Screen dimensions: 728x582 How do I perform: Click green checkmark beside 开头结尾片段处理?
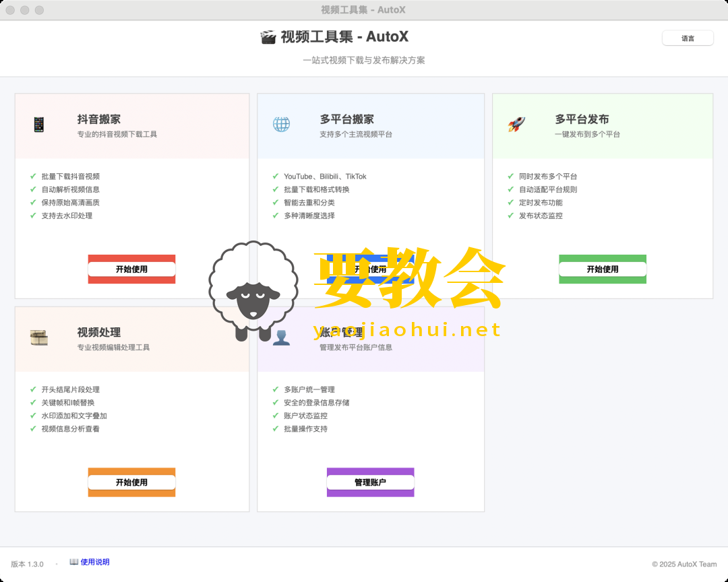coord(33,389)
